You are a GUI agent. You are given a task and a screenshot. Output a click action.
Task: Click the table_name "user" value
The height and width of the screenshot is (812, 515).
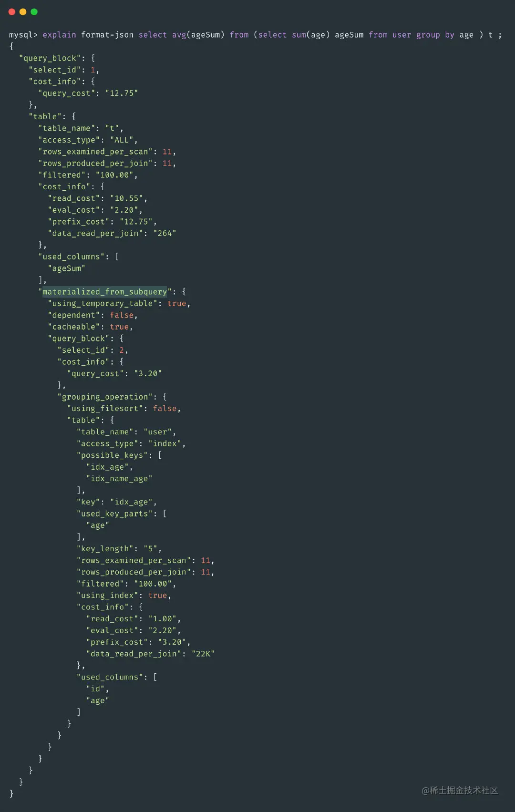coord(157,432)
